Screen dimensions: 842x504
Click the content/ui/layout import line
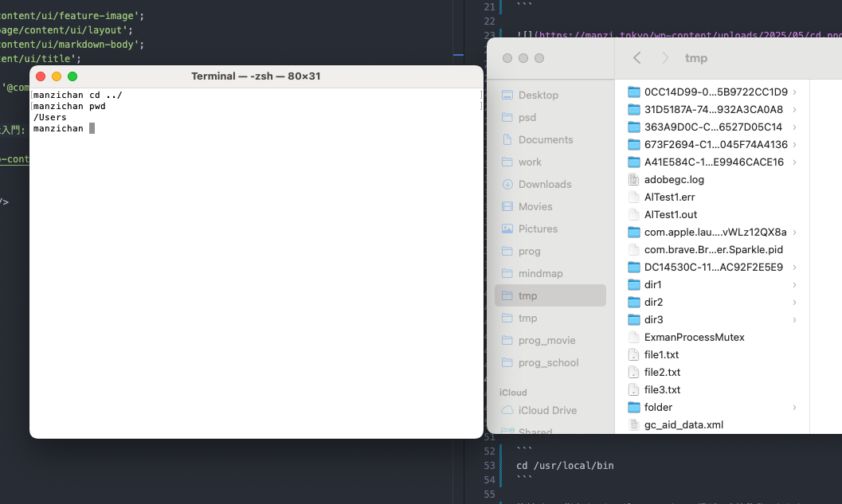[67, 30]
